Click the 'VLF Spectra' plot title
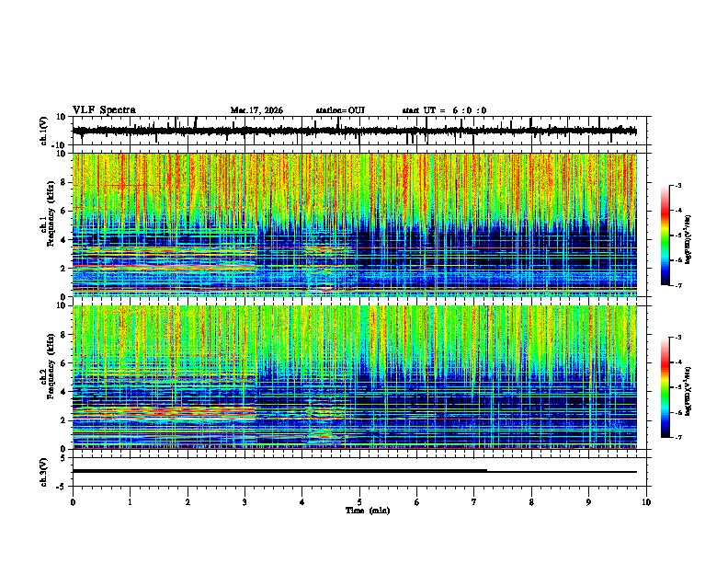Image resolution: width=728 pixels, height=563 pixels. [x=104, y=110]
